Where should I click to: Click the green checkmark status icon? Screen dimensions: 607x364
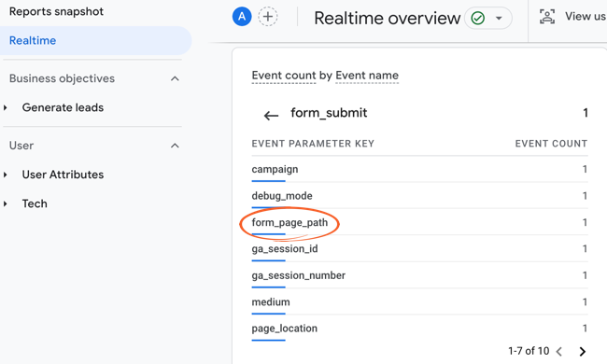pyautogui.click(x=478, y=18)
